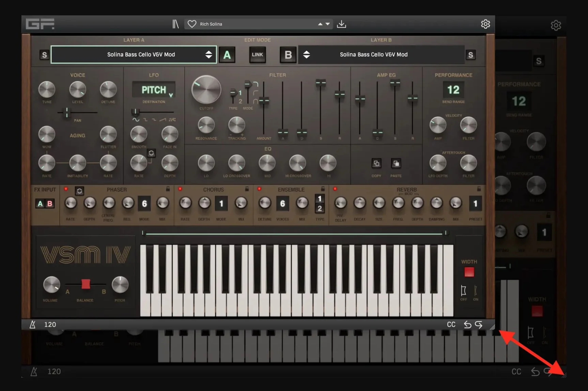The width and height of the screenshot is (588, 391).
Task: Click the redo arrow in status bar
Action: (479, 325)
